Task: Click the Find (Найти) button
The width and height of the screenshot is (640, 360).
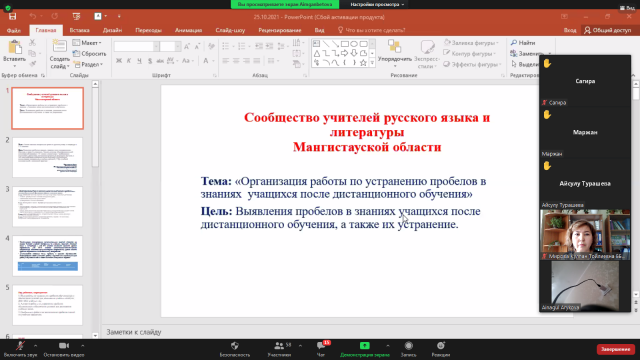Action: (523, 42)
